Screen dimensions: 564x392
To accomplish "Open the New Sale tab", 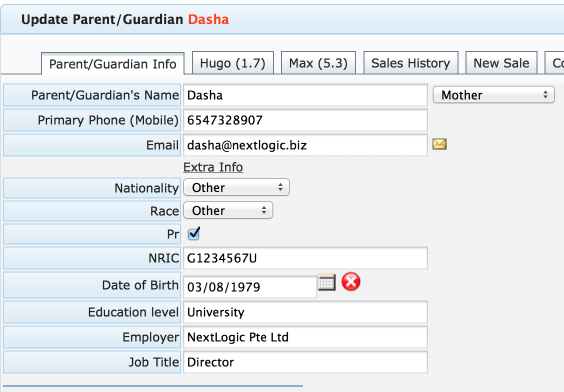I will pyautogui.click(x=501, y=63).
